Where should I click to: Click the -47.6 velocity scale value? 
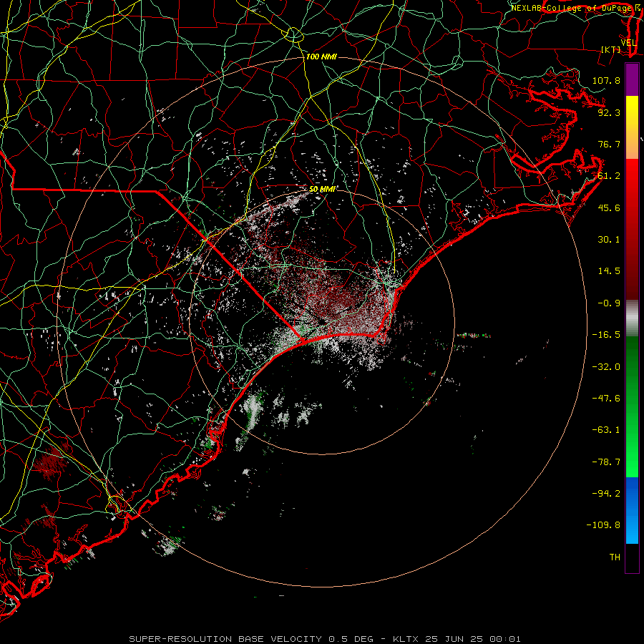[x=606, y=399]
